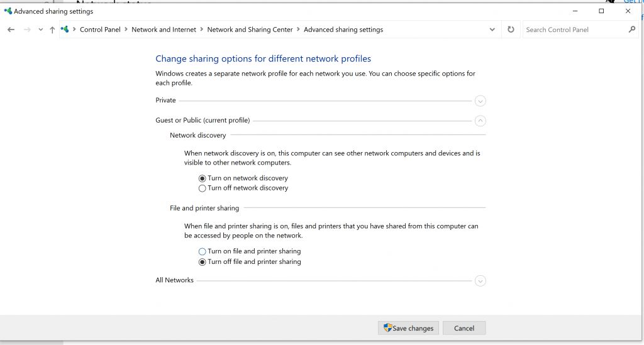The width and height of the screenshot is (644, 345).
Task: Select Turn off network discovery
Action: pyautogui.click(x=202, y=189)
